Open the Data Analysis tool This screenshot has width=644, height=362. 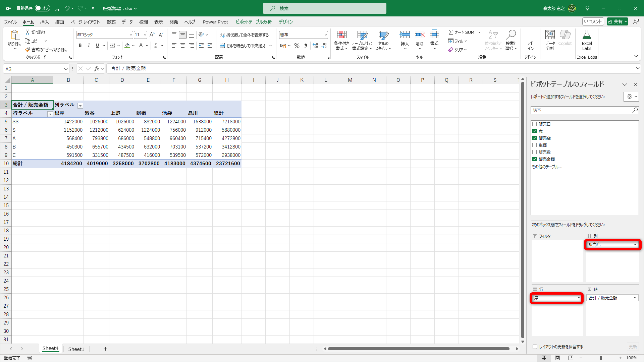550,35
